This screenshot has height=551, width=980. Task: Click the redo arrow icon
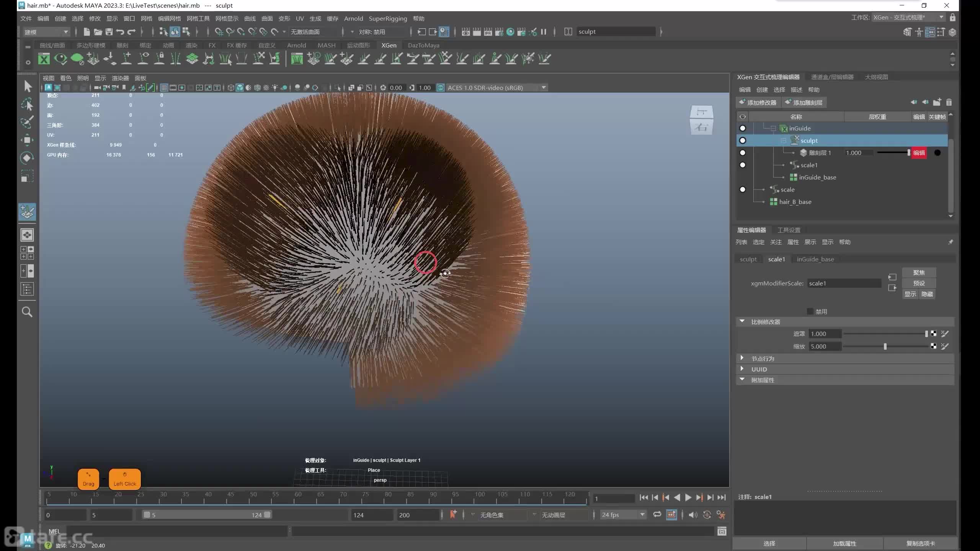pyautogui.click(x=131, y=32)
